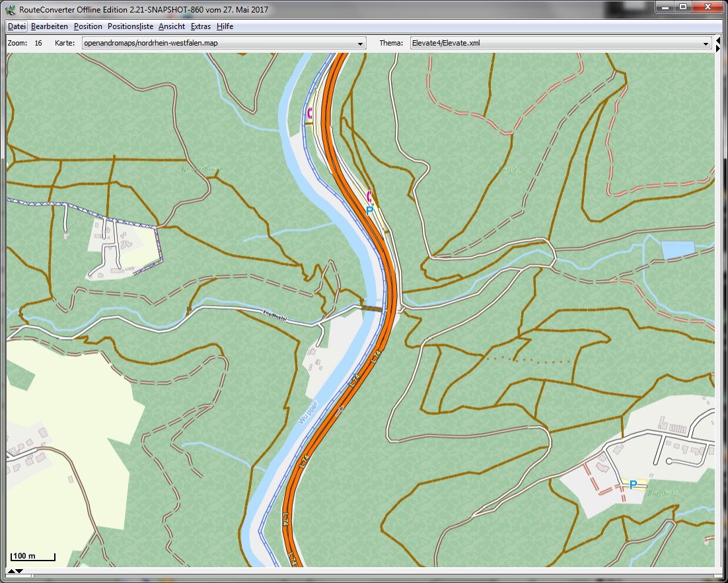Image resolution: width=728 pixels, height=583 pixels.
Task: Open the Thema theme dropdown arrow
Action: (706, 44)
